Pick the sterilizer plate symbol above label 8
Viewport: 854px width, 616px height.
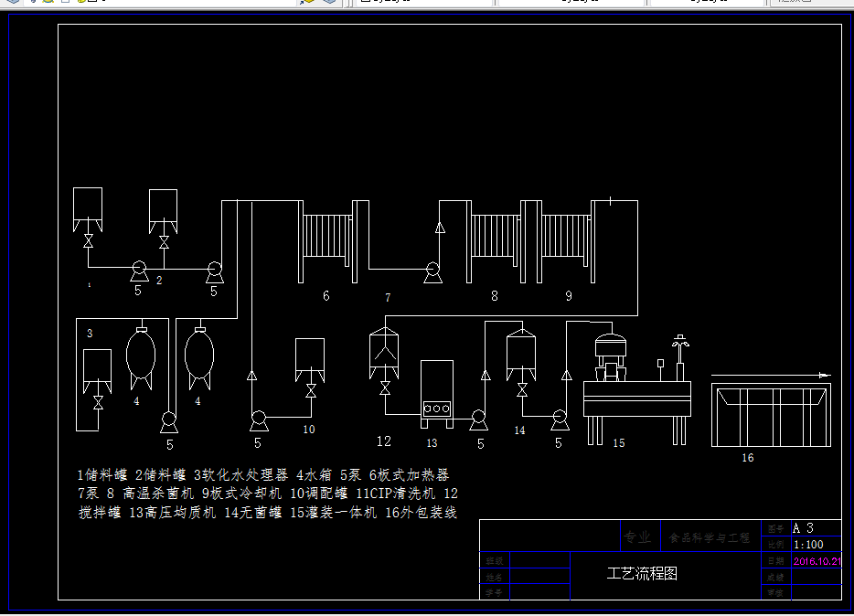click(x=496, y=241)
